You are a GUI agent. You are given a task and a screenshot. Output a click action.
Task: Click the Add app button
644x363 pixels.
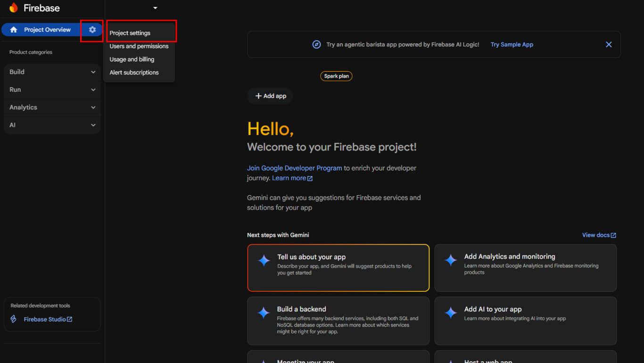coord(271,96)
